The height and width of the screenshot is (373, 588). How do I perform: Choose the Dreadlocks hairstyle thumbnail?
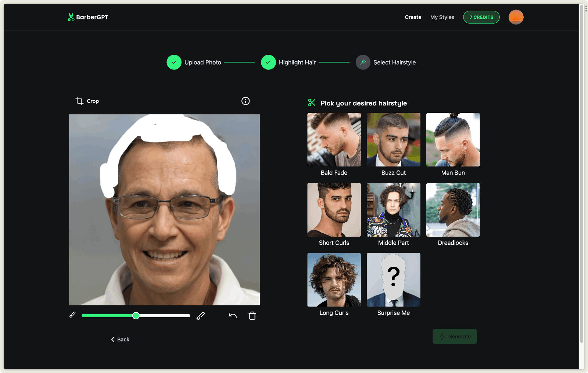coord(453,210)
